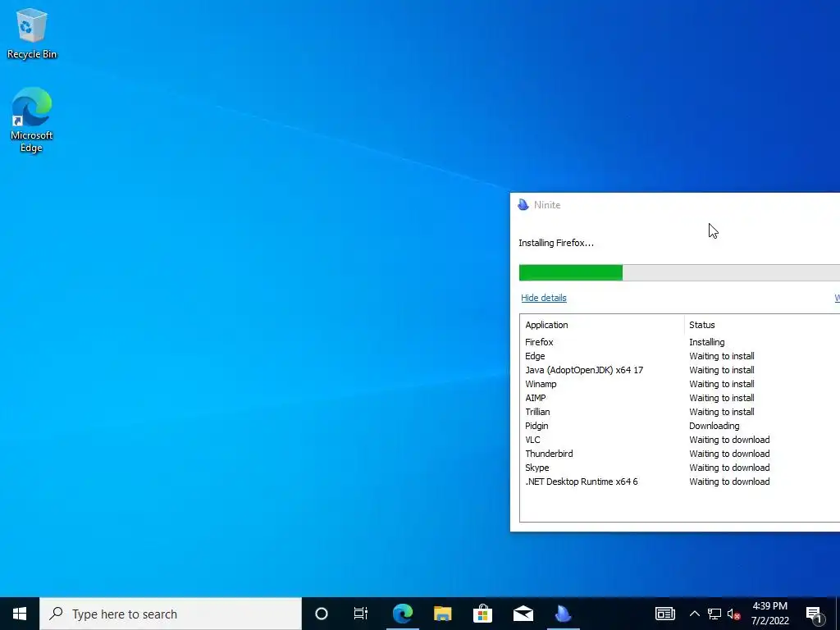
Task: Click the Installing status for Firefox
Action: 706,342
